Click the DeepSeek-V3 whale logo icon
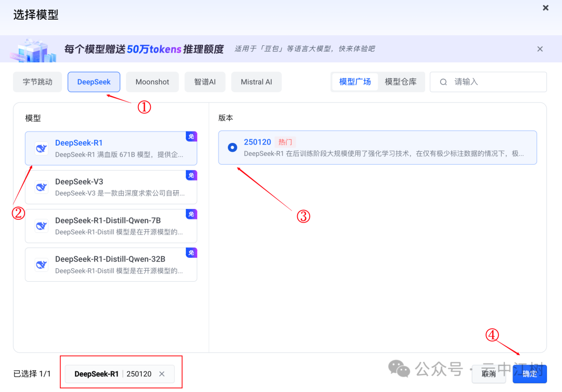The height and width of the screenshot is (392, 562). 42,187
